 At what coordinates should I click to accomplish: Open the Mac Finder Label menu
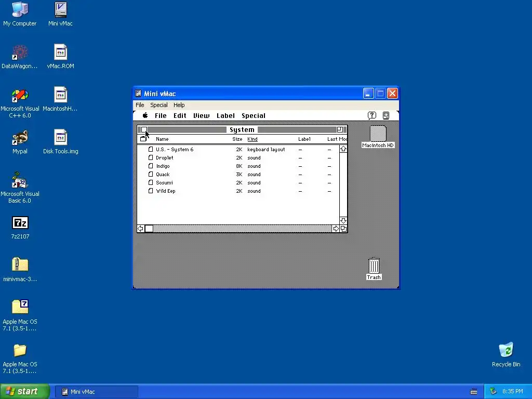coord(225,116)
